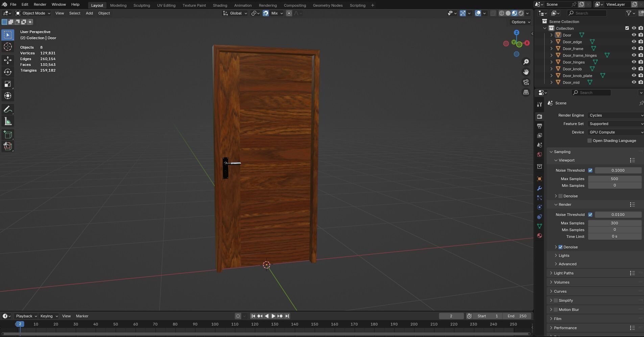The image size is (644, 337).
Task: Toggle X-ray display icon
Action: coord(493,13)
